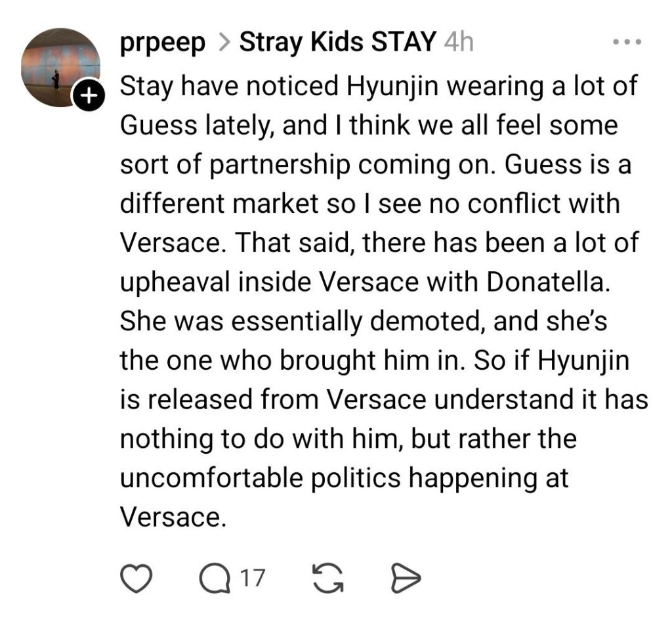This screenshot has width=672, height=618.
Task: Click the chevron after prpeep
Action: [223, 44]
